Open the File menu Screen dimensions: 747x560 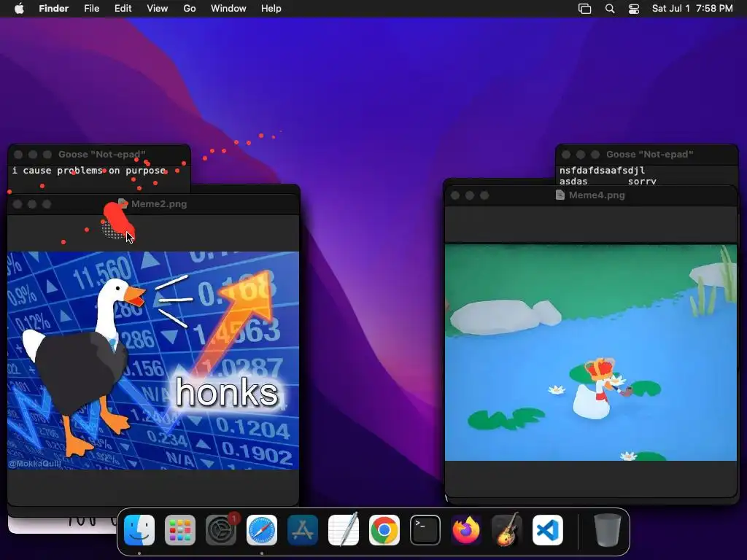coord(91,9)
